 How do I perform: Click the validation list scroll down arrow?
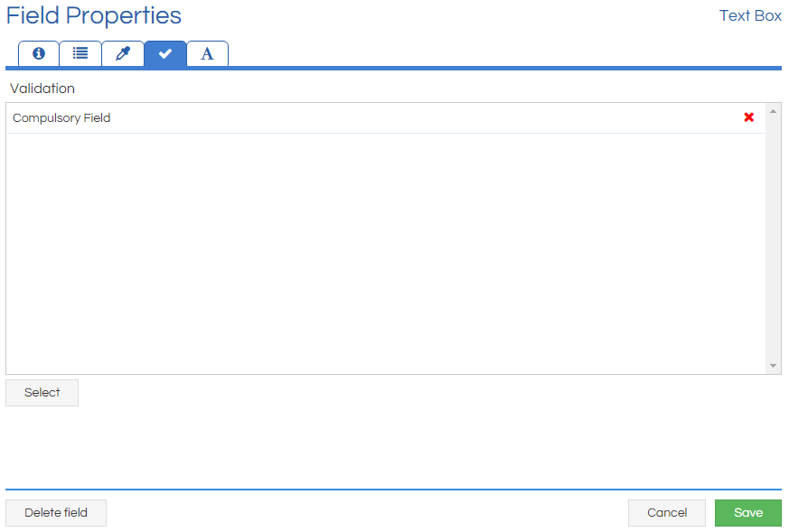[x=773, y=366]
